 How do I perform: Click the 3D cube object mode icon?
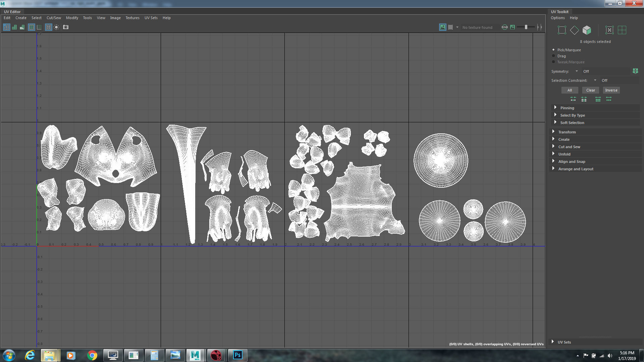tap(587, 30)
